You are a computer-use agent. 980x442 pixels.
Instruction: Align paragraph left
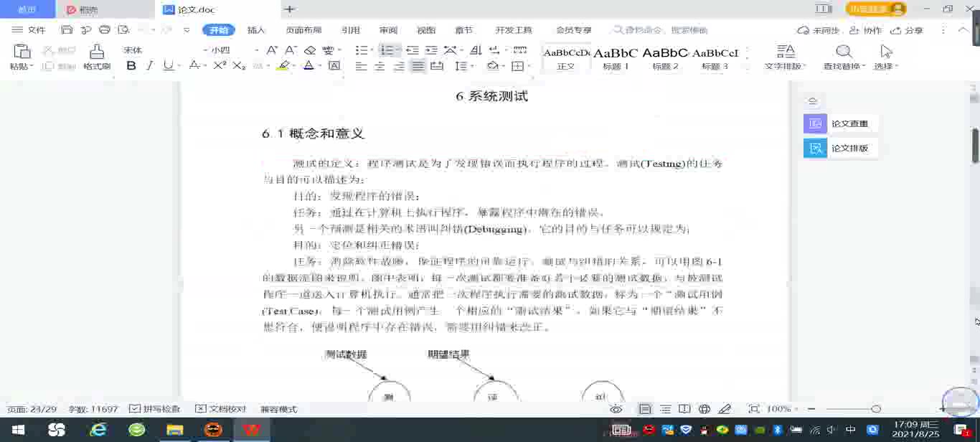pyautogui.click(x=362, y=66)
